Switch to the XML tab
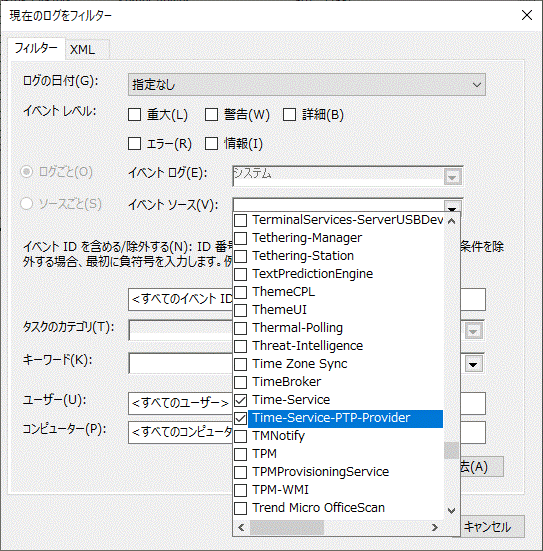The image size is (543, 551). point(82,50)
